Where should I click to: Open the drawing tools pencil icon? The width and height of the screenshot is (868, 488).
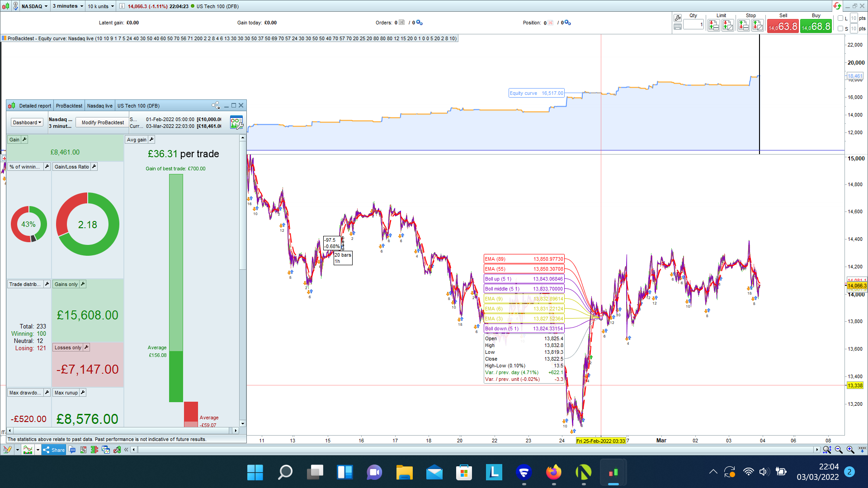pyautogui.click(x=7, y=450)
